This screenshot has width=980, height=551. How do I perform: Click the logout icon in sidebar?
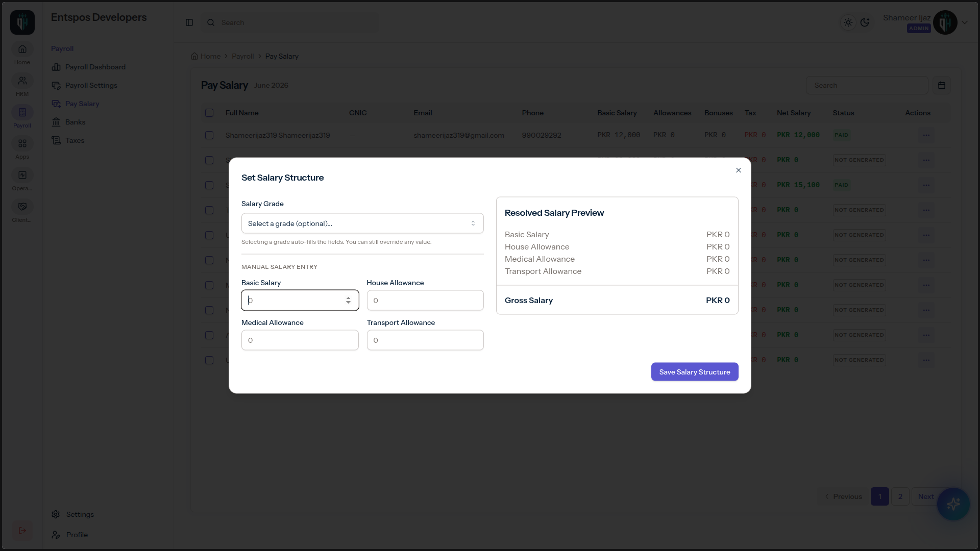click(22, 531)
